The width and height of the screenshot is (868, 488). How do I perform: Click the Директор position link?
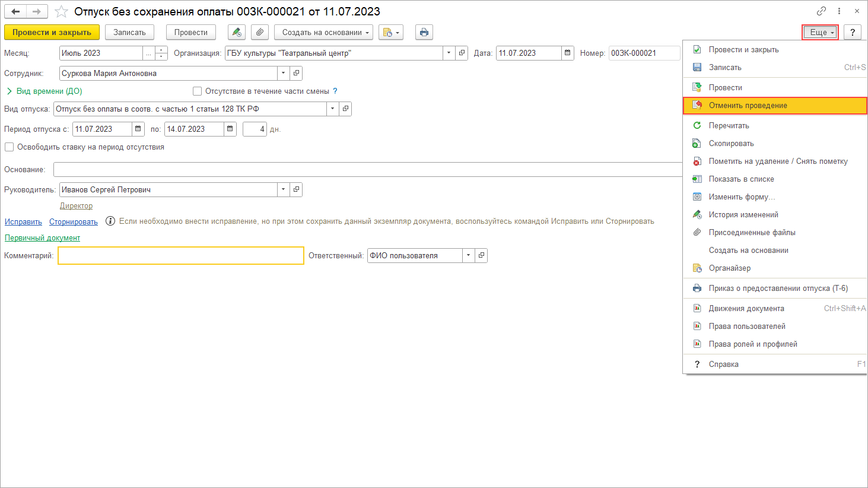76,205
